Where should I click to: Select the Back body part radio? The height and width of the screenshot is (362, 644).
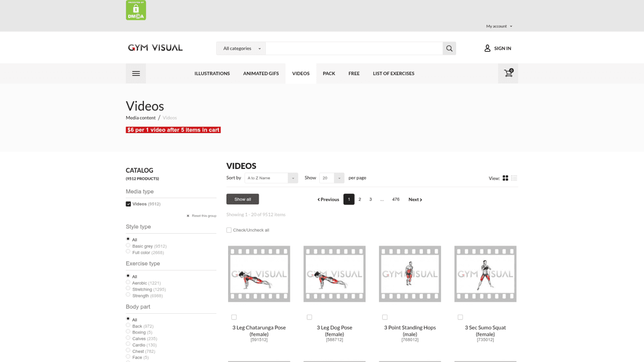pos(128,326)
